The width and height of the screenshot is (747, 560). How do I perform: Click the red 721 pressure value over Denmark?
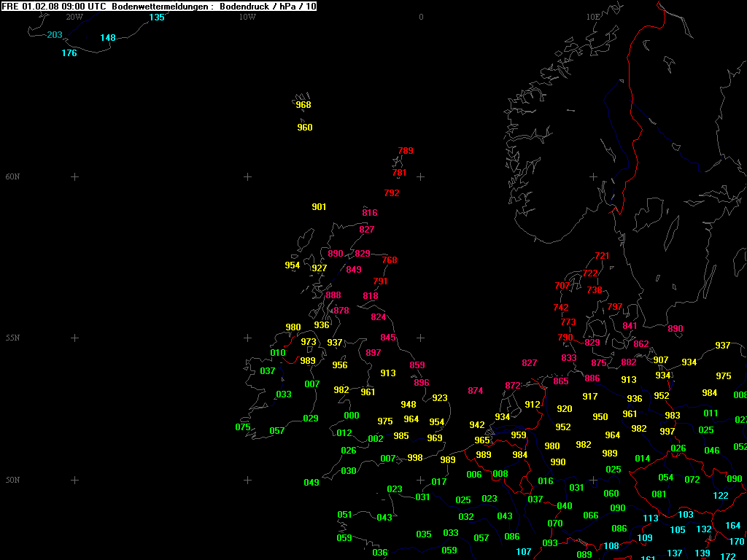pyautogui.click(x=602, y=256)
